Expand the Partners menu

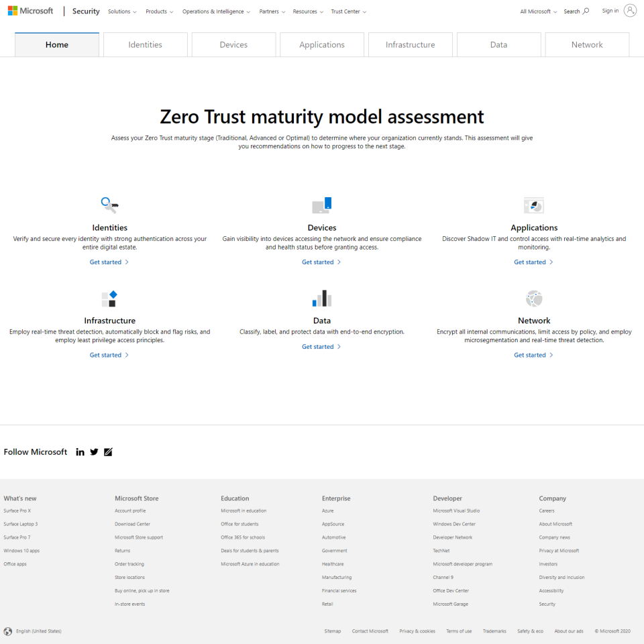coord(272,11)
